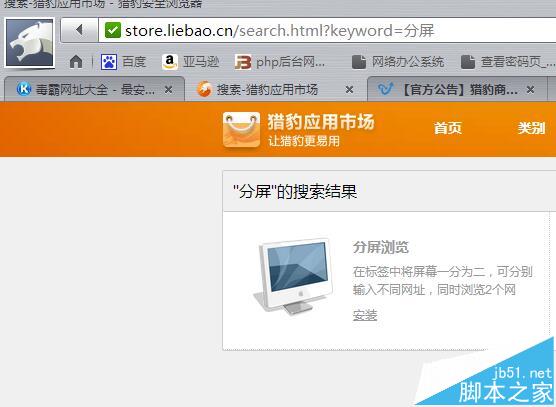Open the 首页 navigation item
The height and width of the screenshot is (407, 556).
click(448, 128)
